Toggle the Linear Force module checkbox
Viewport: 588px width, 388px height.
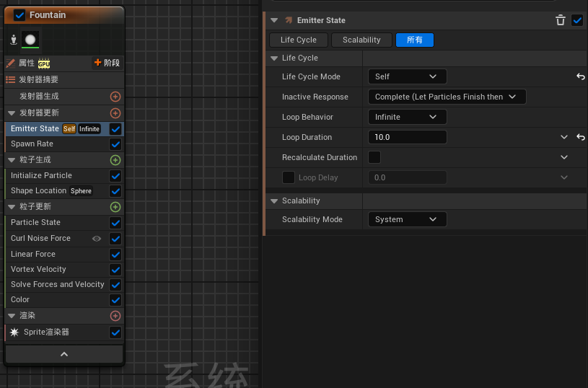click(115, 255)
